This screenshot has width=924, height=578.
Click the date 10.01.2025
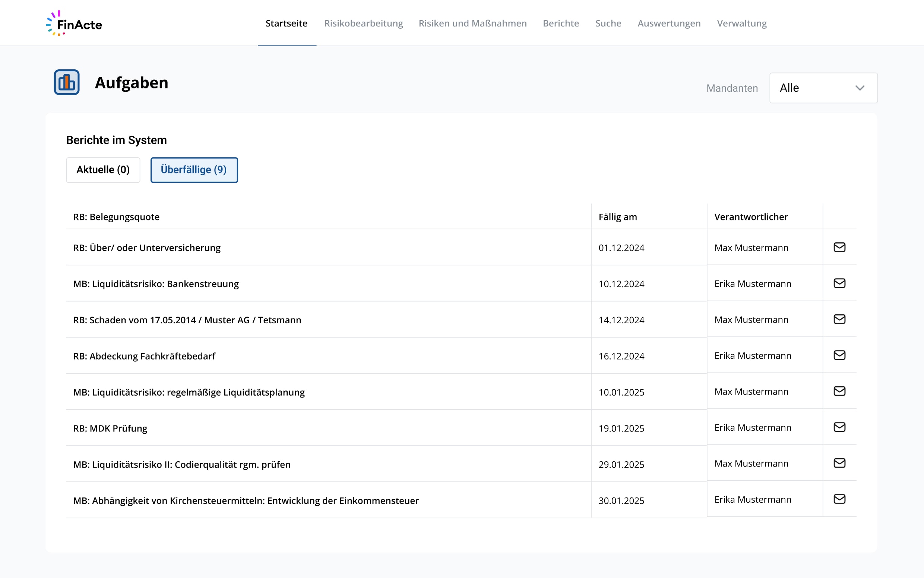pyautogui.click(x=621, y=392)
